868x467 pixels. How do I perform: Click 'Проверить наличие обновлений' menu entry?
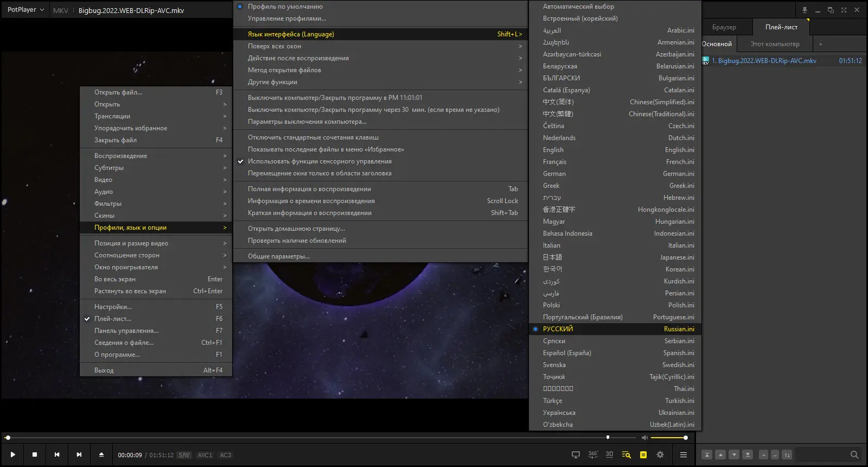pyautogui.click(x=297, y=241)
